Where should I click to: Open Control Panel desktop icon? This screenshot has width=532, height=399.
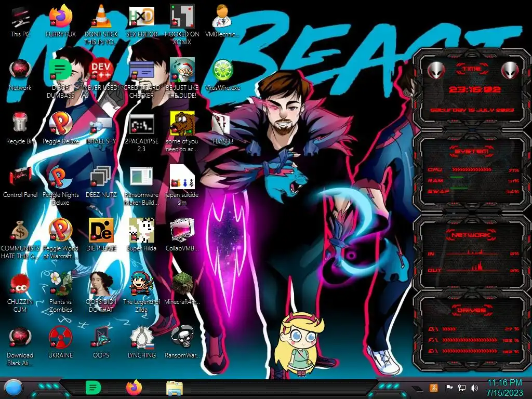pos(20,181)
